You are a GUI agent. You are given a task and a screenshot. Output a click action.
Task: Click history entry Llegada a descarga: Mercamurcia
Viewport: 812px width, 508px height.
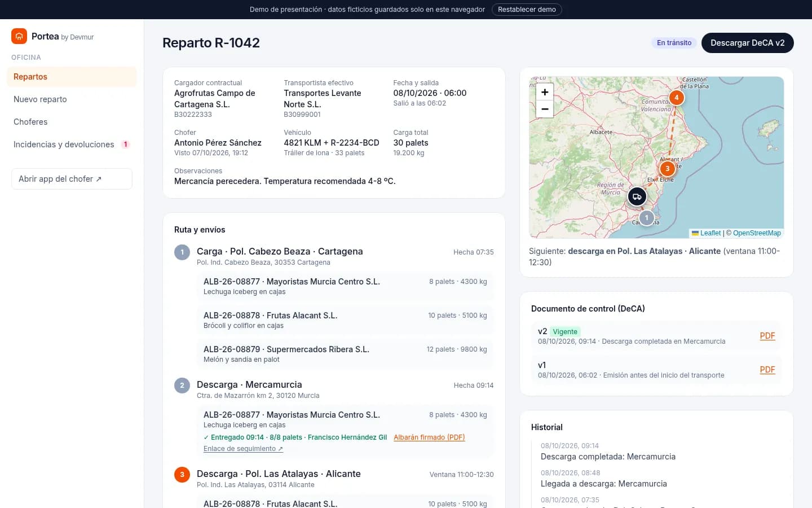coord(603,484)
